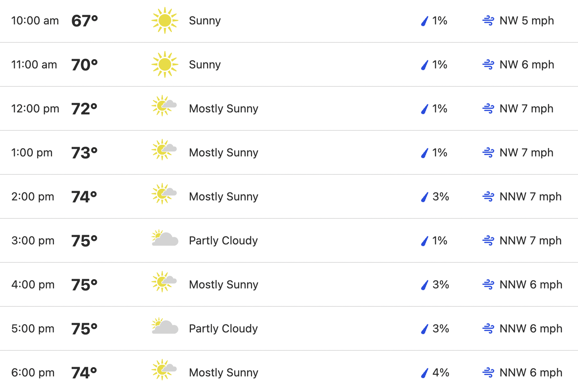
Task: Click the wind icon in the 5:00 pm row
Action: point(488,329)
